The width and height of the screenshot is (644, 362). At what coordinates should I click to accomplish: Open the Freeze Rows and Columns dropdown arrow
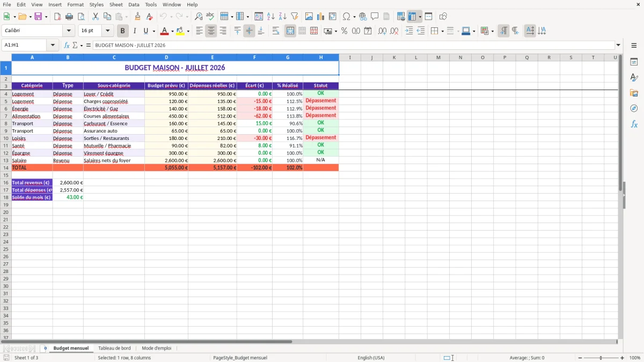pyautogui.click(x=420, y=17)
